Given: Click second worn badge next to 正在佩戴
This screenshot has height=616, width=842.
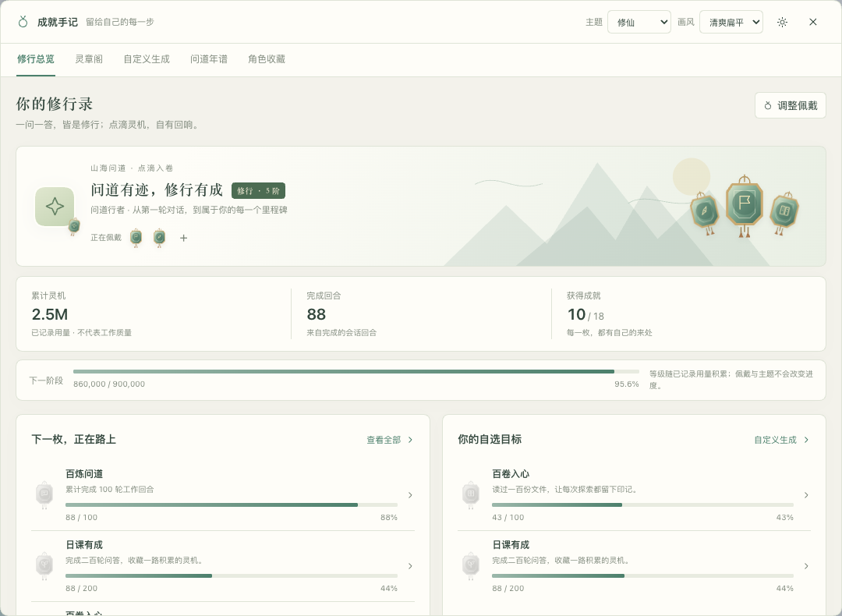Looking at the screenshot, I should point(160,237).
